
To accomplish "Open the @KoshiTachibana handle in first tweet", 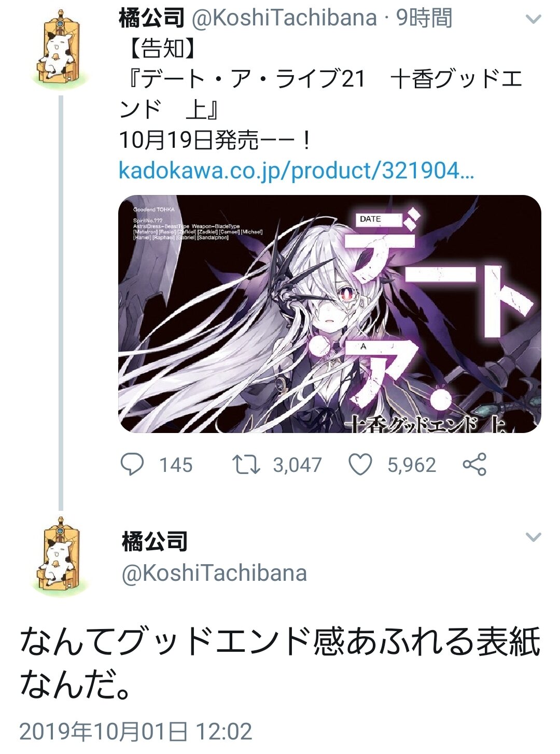I will [284, 18].
